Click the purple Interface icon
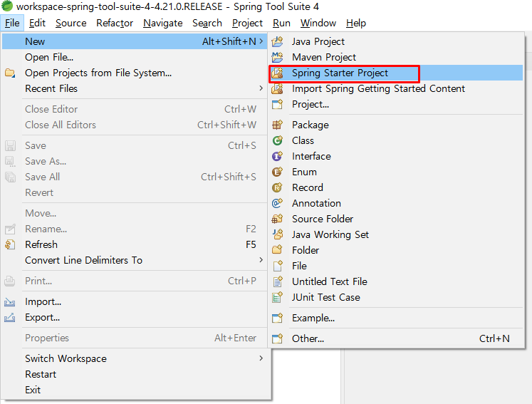532x404 pixels. coord(277,156)
